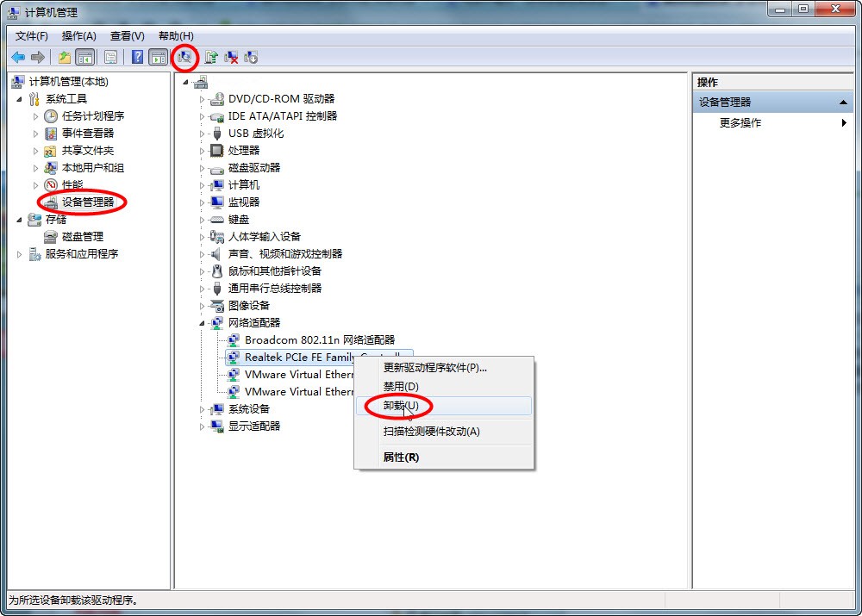Open the Properties sheet toolbar icon
The image size is (862, 616).
(110, 57)
